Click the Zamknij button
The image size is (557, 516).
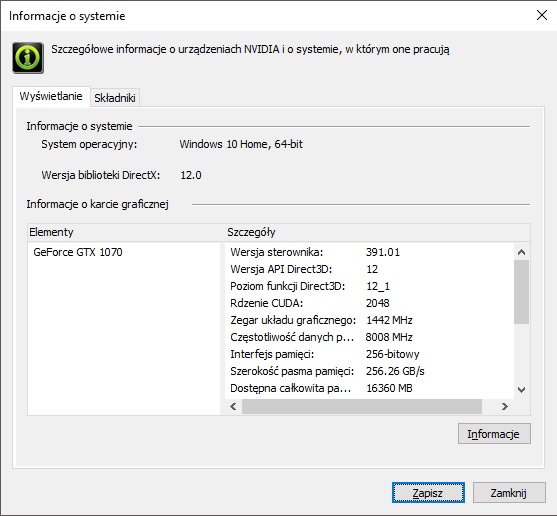(509, 493)
